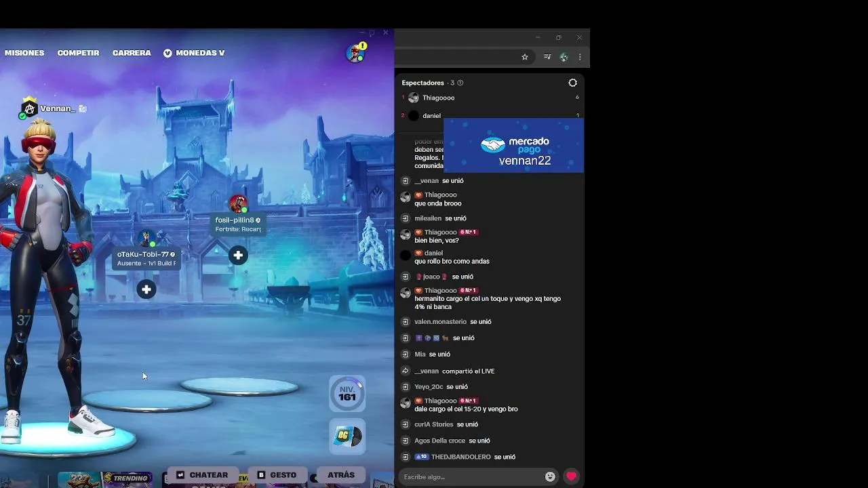The height and width of the screenshot is (488, 868).
Task: Click THEDJBANDOLERO username in chat
Action: tap(461, 457)
